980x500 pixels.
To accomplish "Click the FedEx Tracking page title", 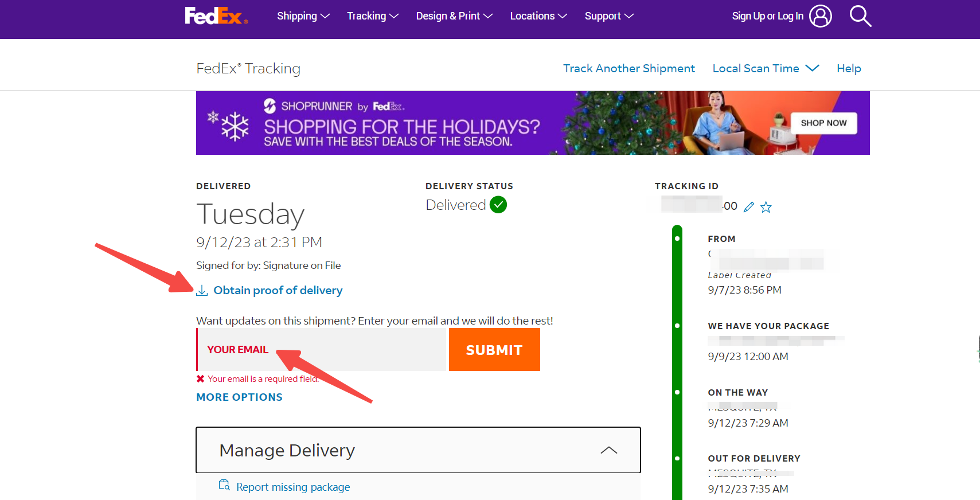I will pyautogui.click(x=248, y=68).
